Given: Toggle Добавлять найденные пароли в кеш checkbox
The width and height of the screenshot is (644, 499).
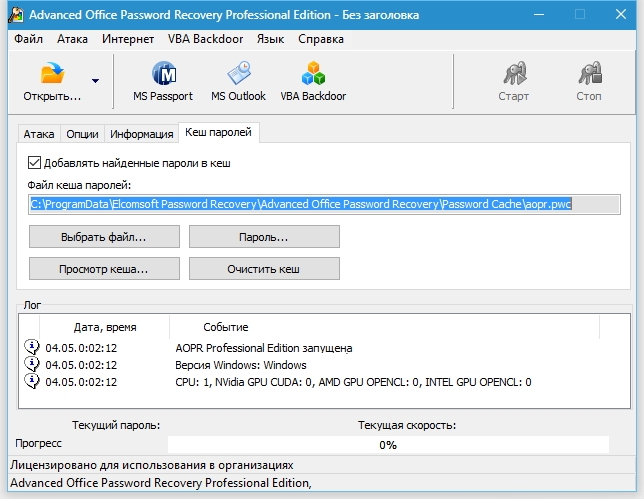Looking at the screenshot, I should pyautogui.click(x=35, y=163).
